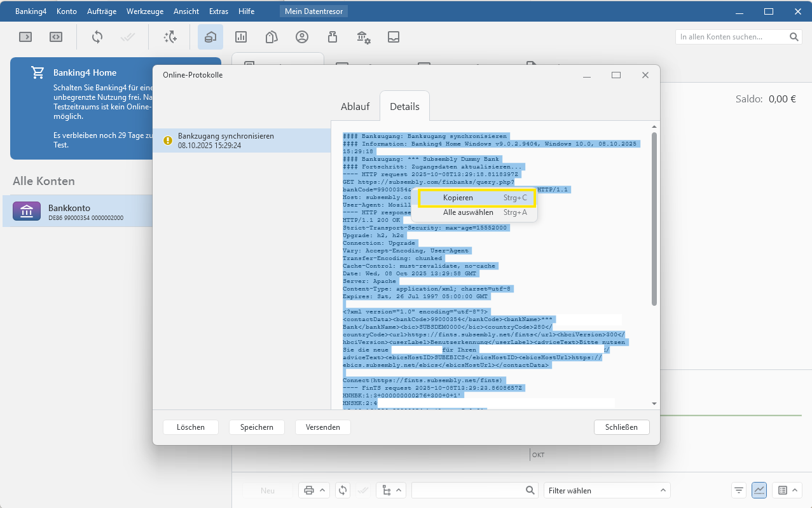The width and height of the screenshot is (812, 508).
Task: Click the magnifier in bottom search field
Action: pos(530,490)
